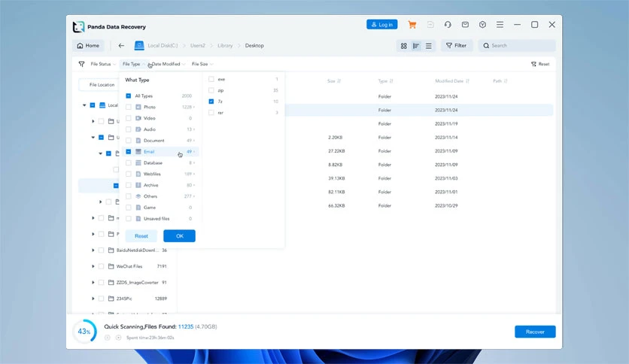Click Reset at filter bar right end

click(x=540, y=64)
